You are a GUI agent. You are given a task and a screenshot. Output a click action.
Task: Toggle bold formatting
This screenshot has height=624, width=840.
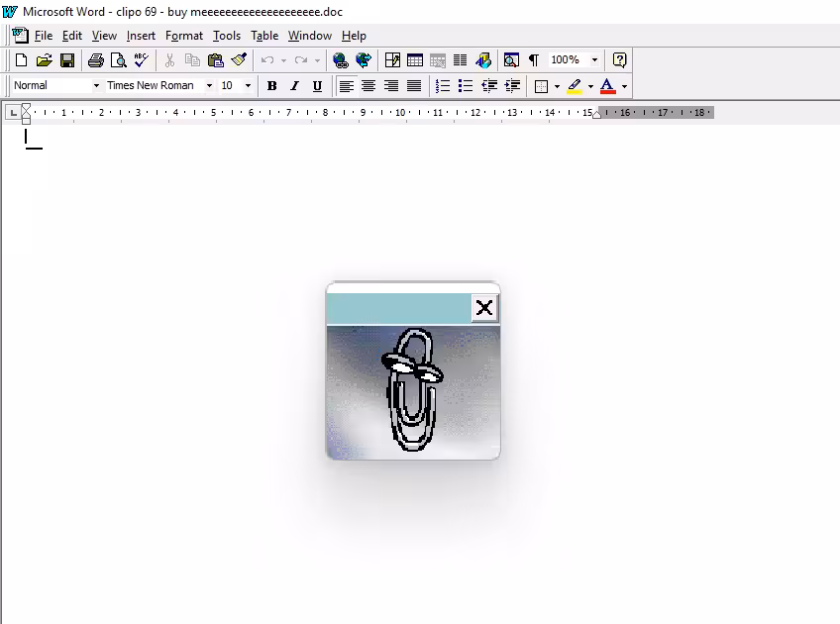pos(271,86)
